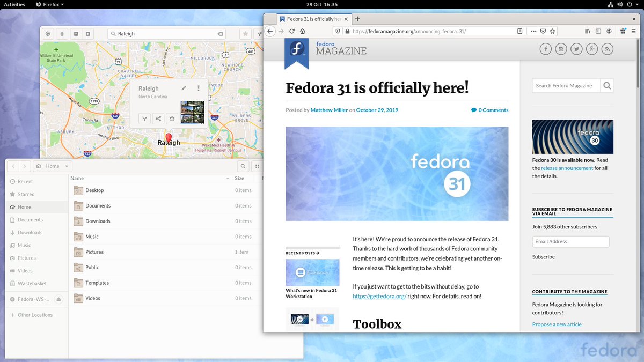Viewport: 644px width, 362px height.
Task: Click the route directions icon in Raleigh popup
Action: (144, 119)
